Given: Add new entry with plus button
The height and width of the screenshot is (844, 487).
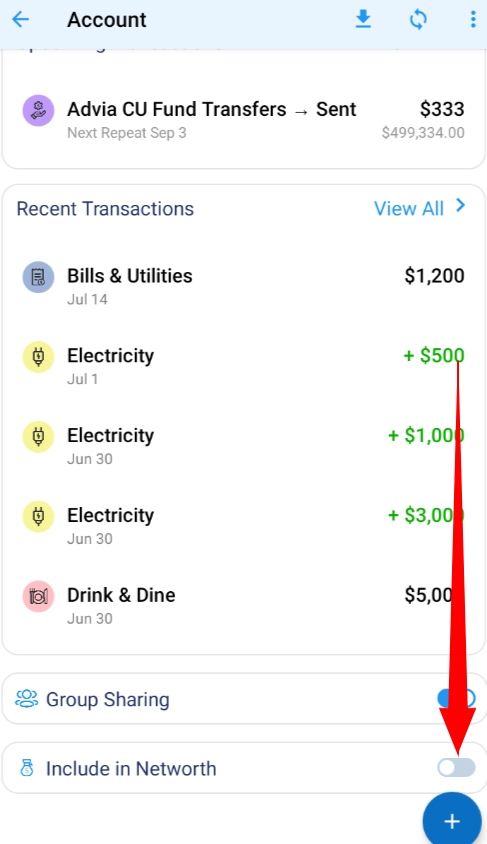Looking at the screenshot, I should 452,821.
